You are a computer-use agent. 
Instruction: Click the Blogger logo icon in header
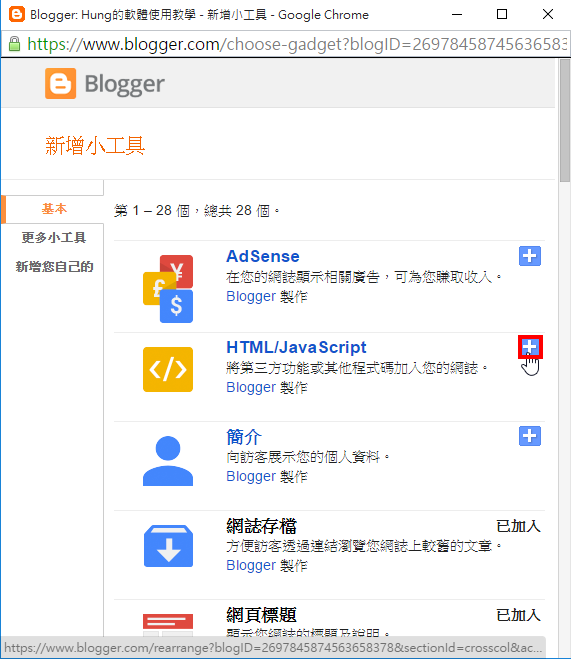point(61,83)
